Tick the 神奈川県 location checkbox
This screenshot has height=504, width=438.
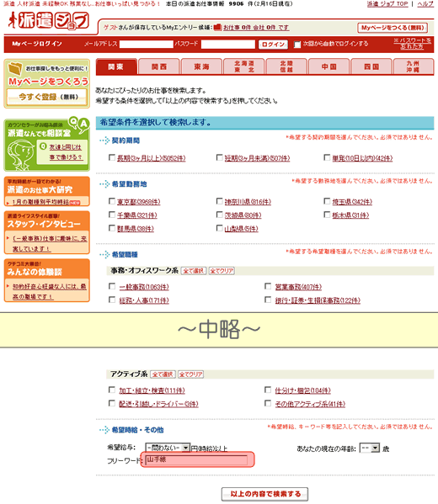pyautogui.click(x=220, y=201)
